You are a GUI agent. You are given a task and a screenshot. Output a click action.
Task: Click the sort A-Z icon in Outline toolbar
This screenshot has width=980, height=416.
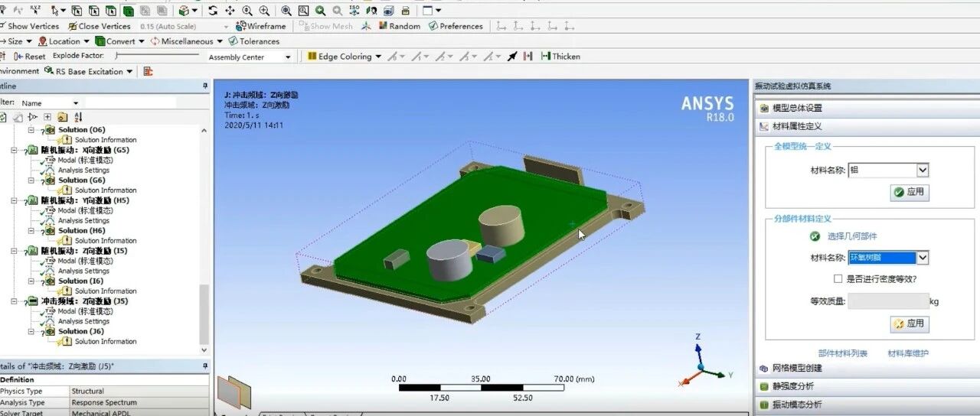pos(78,117)
